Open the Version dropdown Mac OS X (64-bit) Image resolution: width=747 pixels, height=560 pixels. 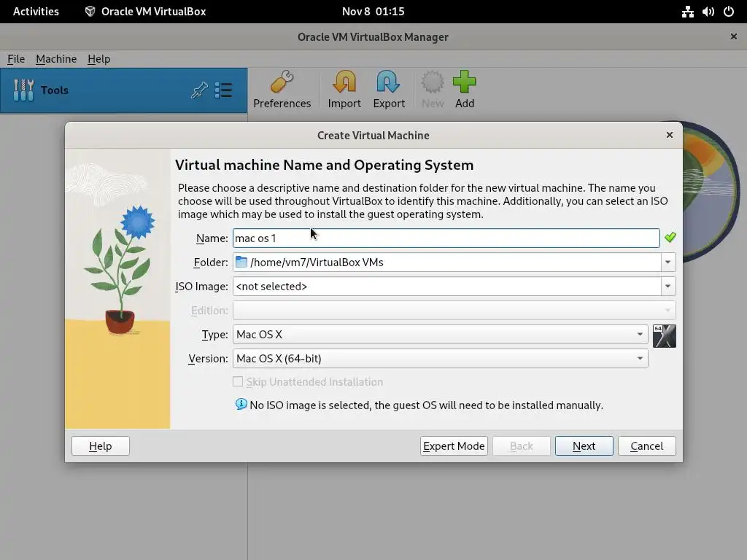click(x=440, y=359)
